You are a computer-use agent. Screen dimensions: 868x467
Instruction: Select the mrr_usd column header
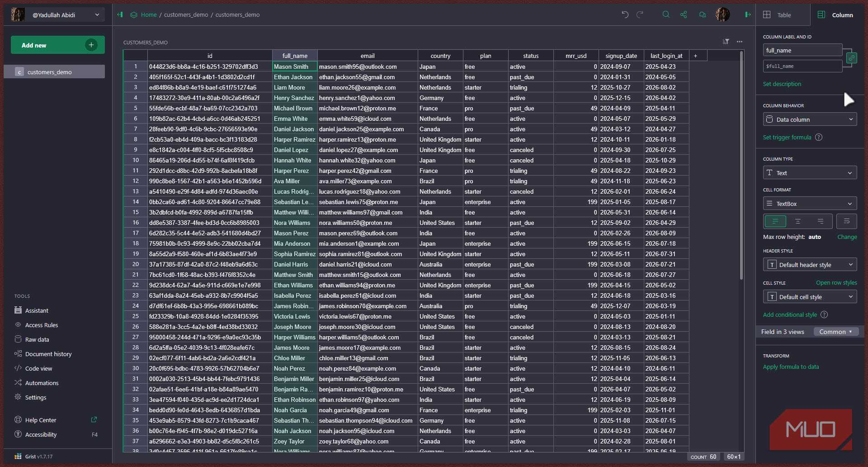tap(576, 56)
